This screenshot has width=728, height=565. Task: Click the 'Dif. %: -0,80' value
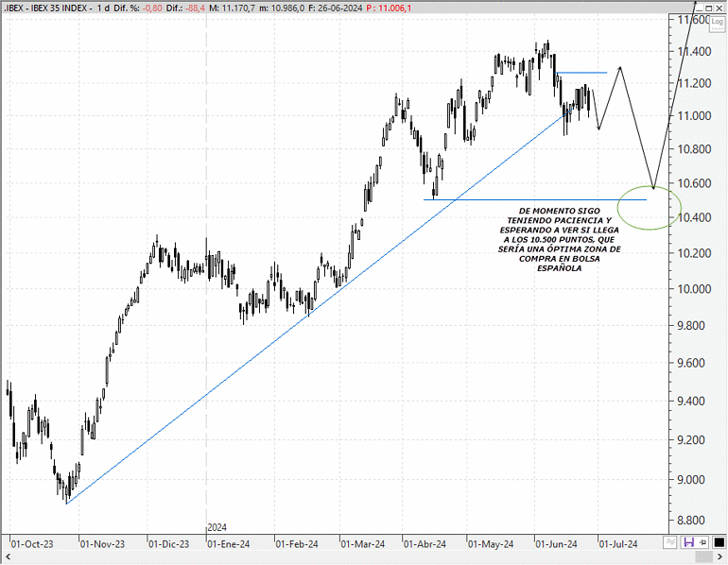pos(137,8)
